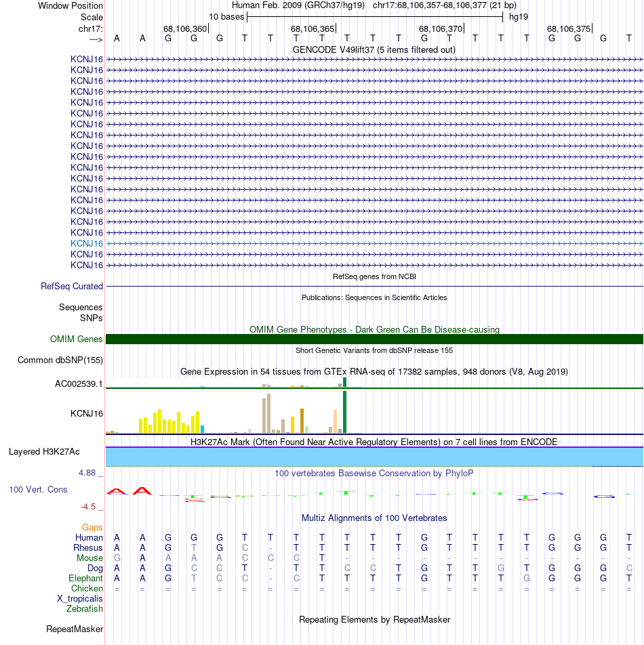Click the light blue Layered H3K27Ac signal band
This screenshot has height=645, width=644.
[374, 457]
